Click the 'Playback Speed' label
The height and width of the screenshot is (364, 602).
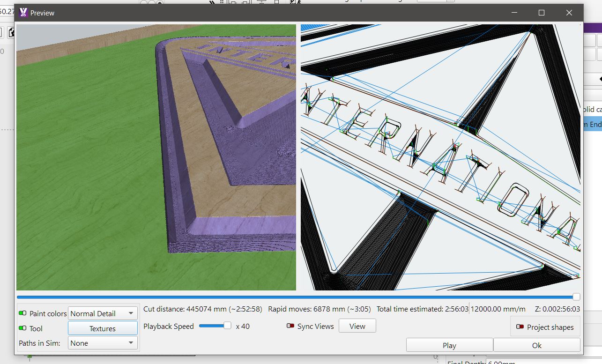pyautogui.click(x=169, y=326)
